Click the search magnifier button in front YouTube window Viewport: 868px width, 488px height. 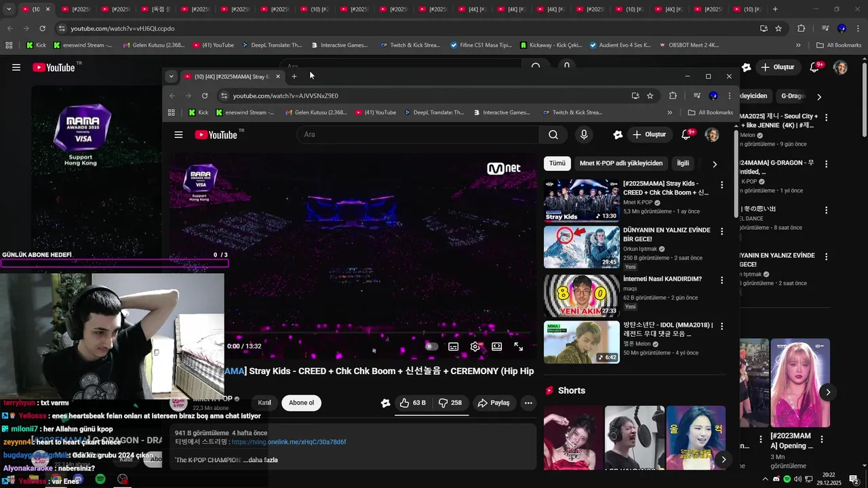point(553,135)
